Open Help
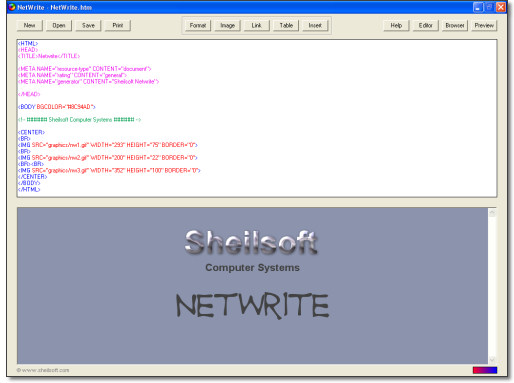The image size is (514, 383). coord(396,25)
